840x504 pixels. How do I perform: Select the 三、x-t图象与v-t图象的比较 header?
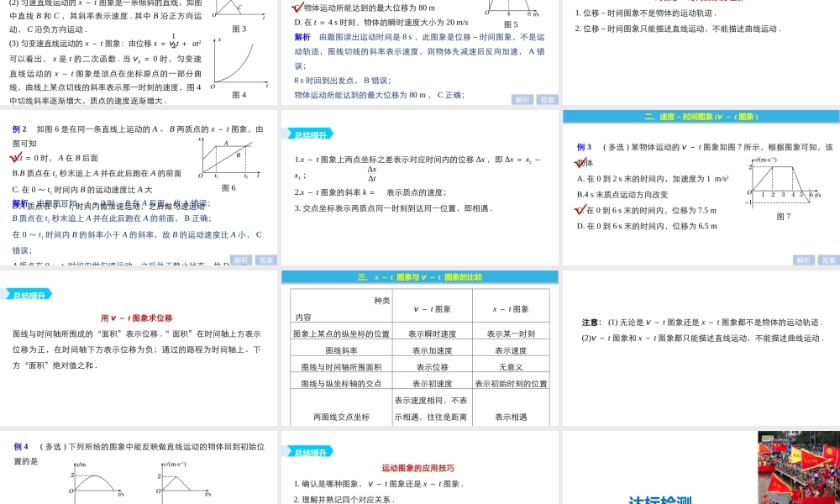pyautogui.click(x=420, y=276)
